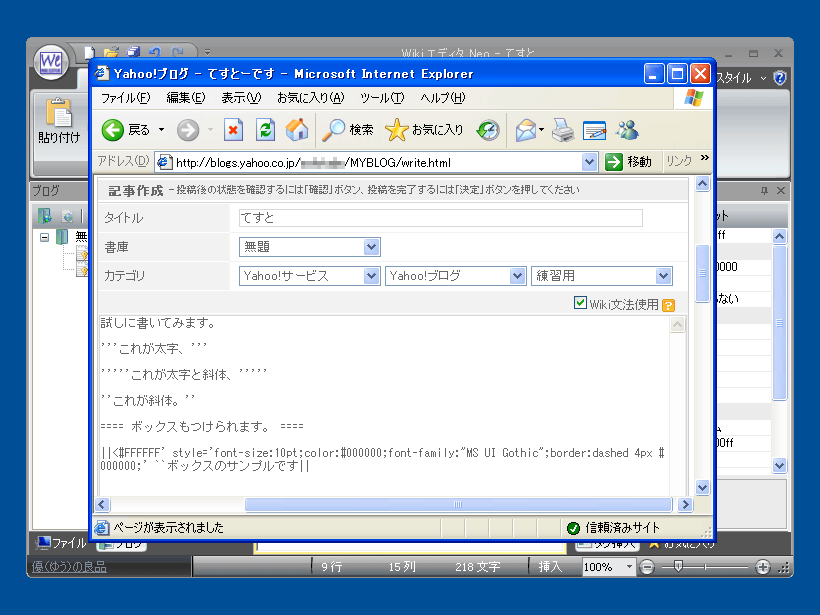820x615 pixels.
Task: Click the 移動 Go button
Action: (x=629, y=162)
